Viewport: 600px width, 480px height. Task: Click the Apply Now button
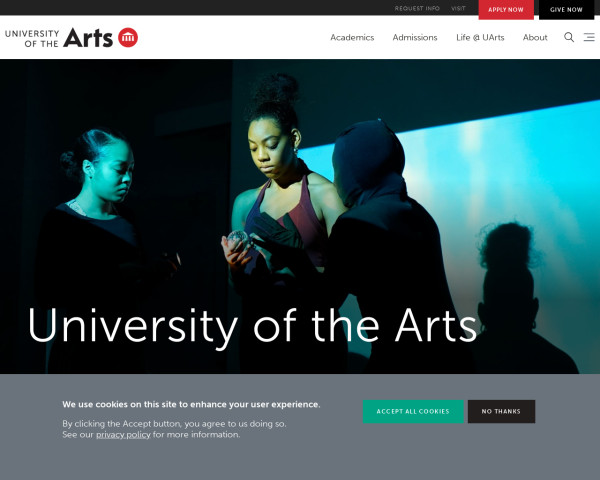tap(506, 10)
